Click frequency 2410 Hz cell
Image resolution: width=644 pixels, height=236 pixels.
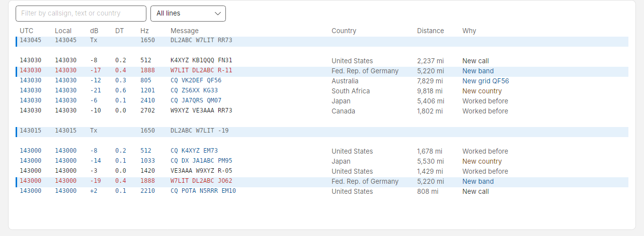[x=147, y=100]
